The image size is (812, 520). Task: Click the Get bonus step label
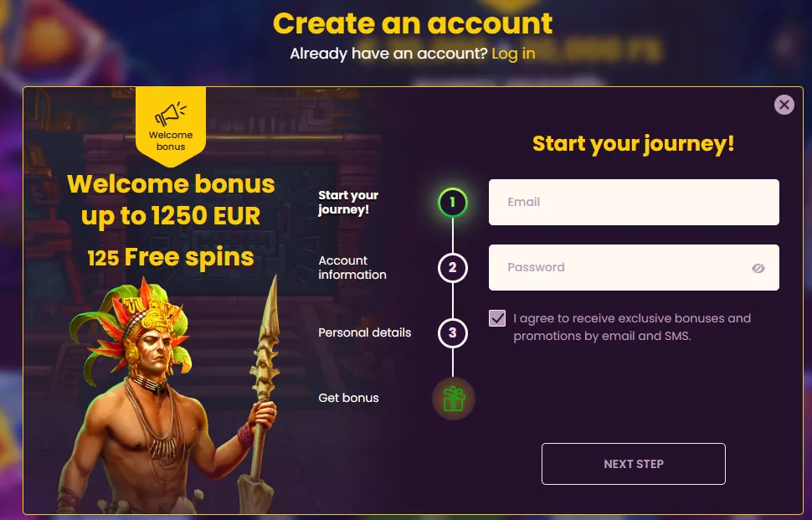(348, 398)
